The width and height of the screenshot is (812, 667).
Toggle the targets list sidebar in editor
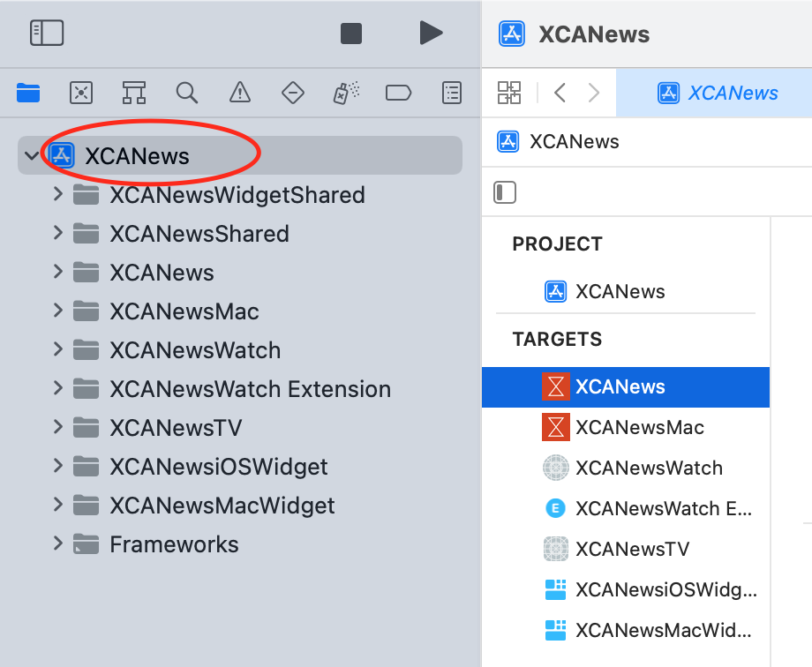(505, 192)
